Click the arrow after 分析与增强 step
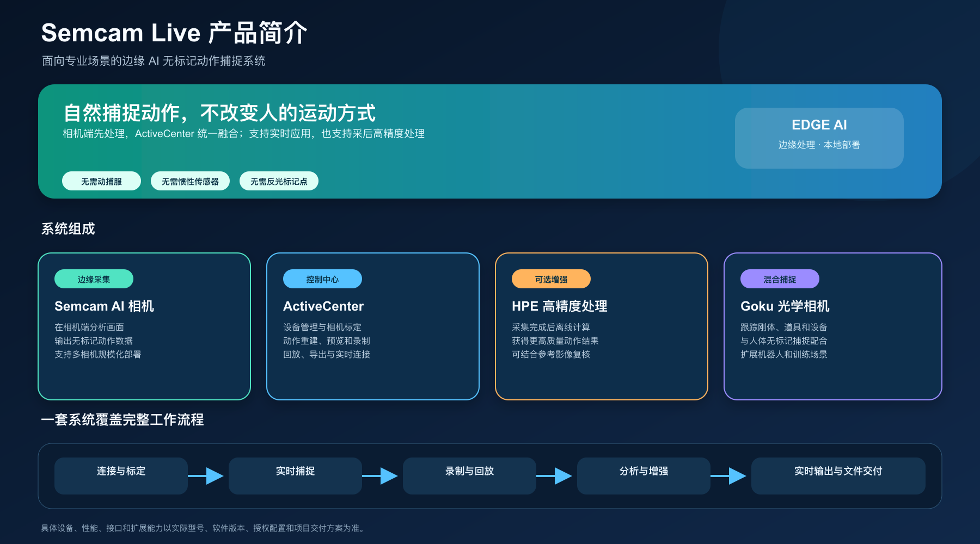Image resolution: width=980 pixels, height=544 pixels. (728, 476)
